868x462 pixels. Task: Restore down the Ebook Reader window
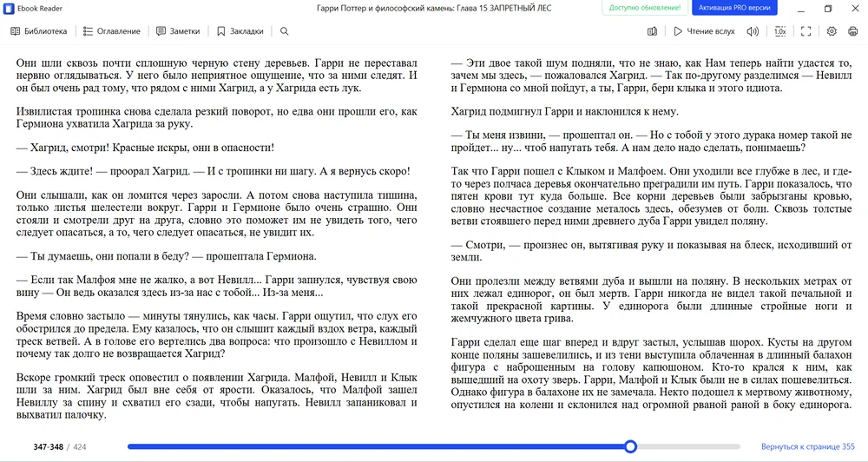click(827, 9)
